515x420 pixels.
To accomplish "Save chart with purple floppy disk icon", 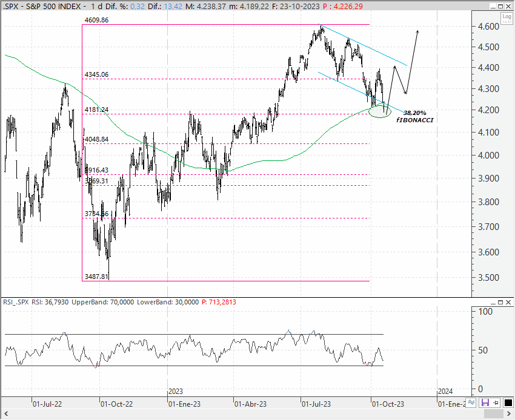I will click(x=485, y=403).
